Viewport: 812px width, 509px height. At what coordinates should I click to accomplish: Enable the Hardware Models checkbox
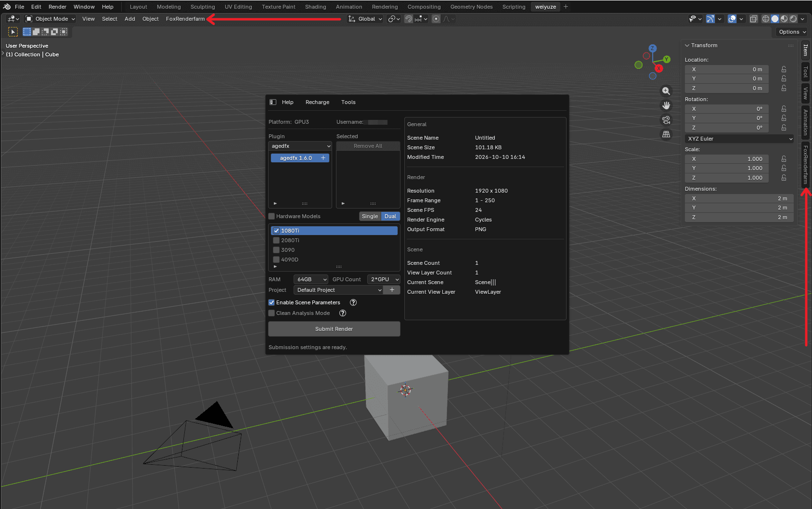click(x=271, y=216)
